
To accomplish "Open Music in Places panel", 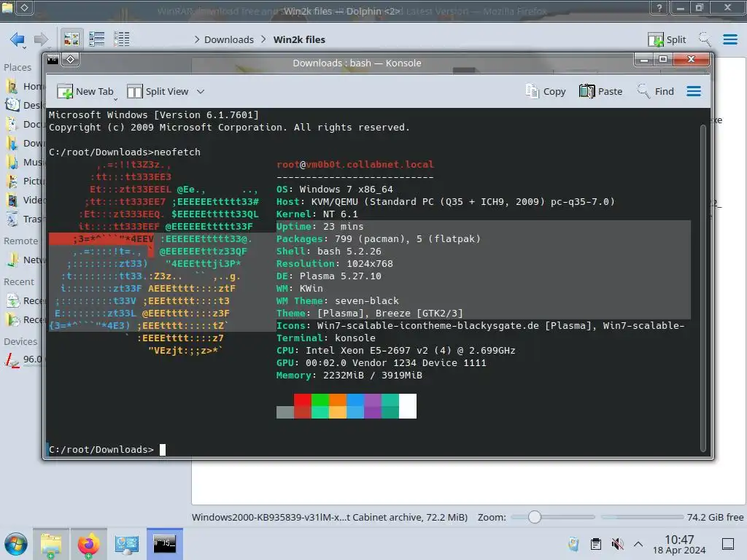I will 24,163.
